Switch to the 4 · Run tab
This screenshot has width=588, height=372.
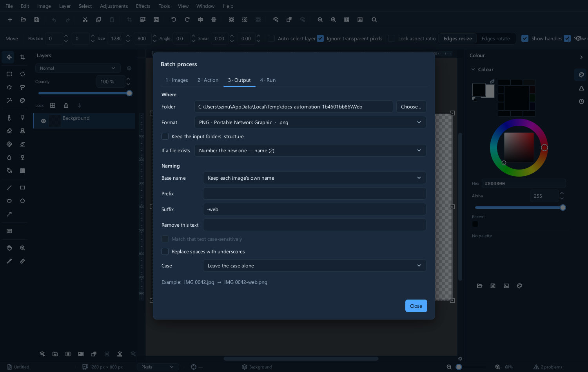click(268, 80)
